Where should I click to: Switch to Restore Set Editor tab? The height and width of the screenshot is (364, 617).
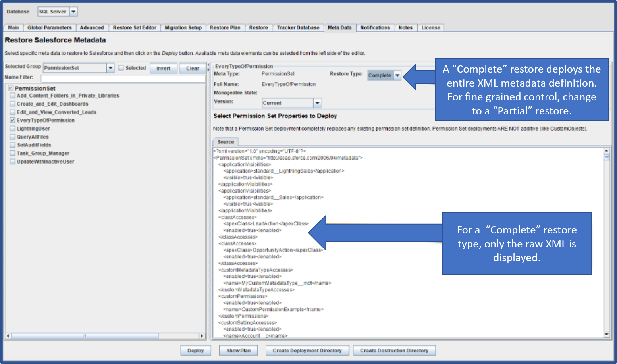tap(135, 28)
